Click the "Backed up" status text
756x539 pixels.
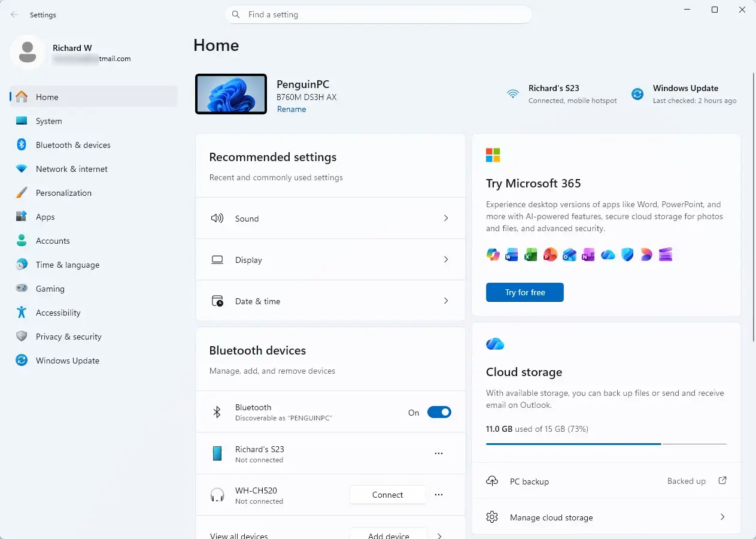[687, 481]
